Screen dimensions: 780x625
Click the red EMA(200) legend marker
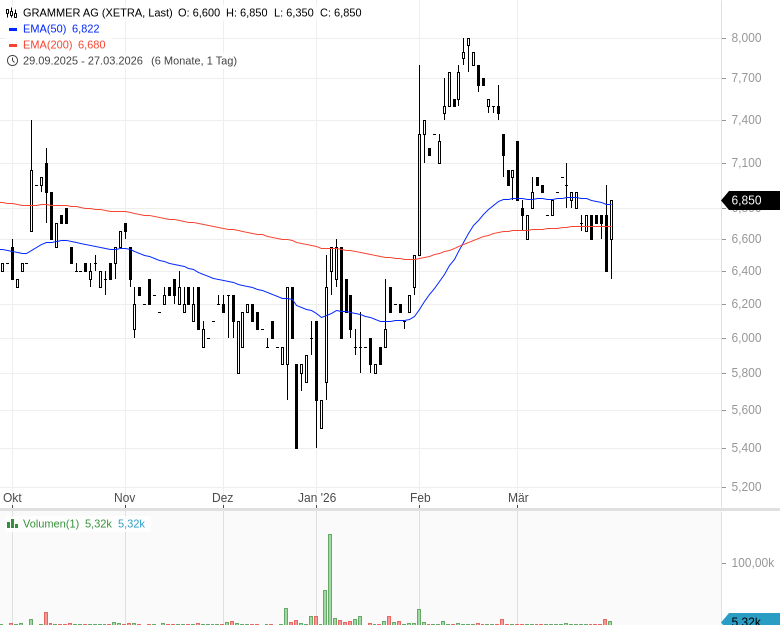click(x=12, y=45)
